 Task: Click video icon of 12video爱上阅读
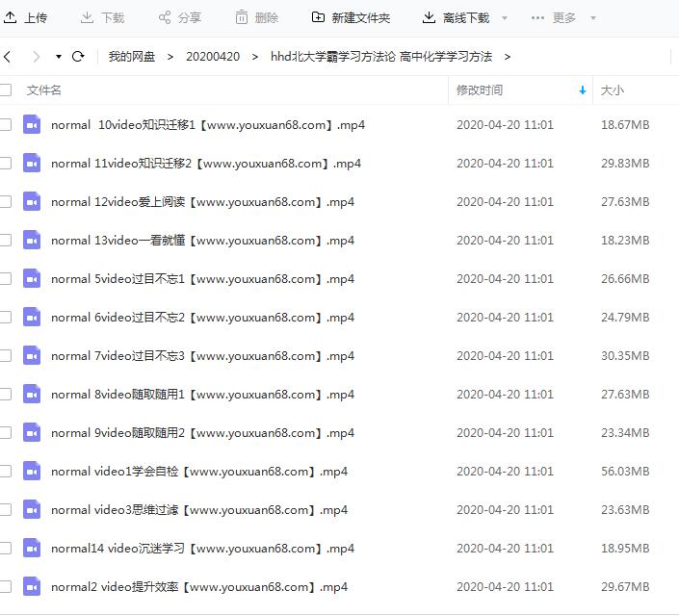click(x=32, y=202)
